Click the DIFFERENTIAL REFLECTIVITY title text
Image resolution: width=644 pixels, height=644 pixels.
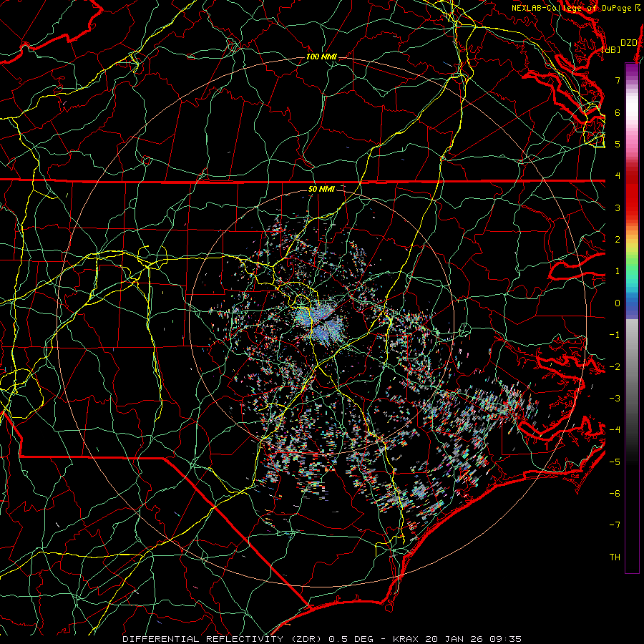(203, 639)
